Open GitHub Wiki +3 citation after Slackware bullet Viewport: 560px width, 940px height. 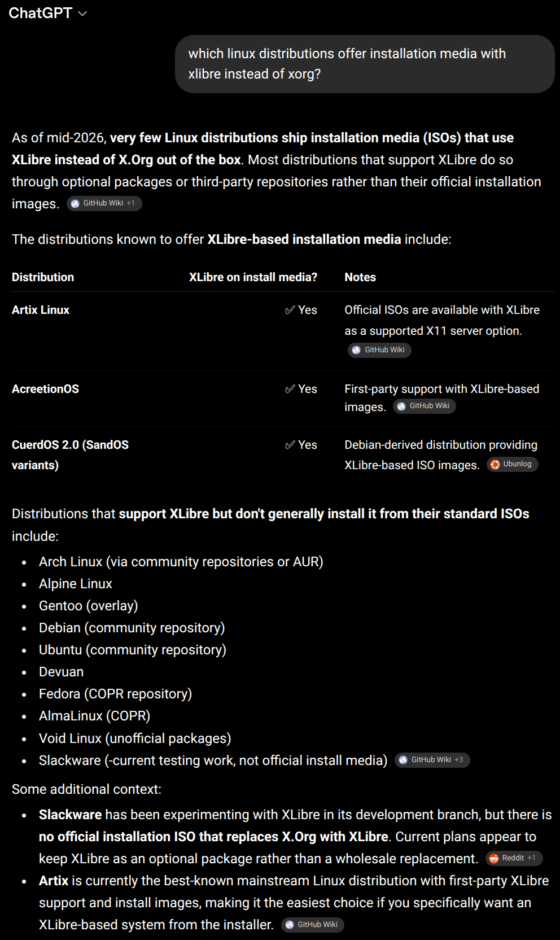pyautogui.click(x=432, y=760)
